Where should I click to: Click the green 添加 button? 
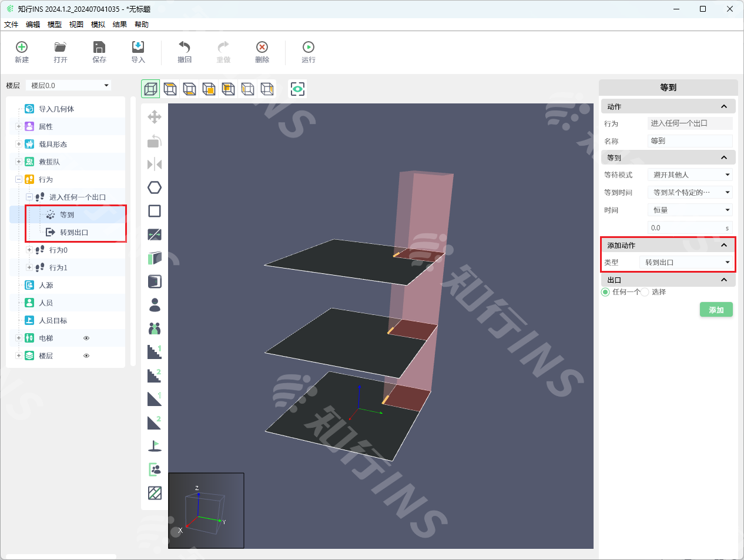tap(716, 310)
